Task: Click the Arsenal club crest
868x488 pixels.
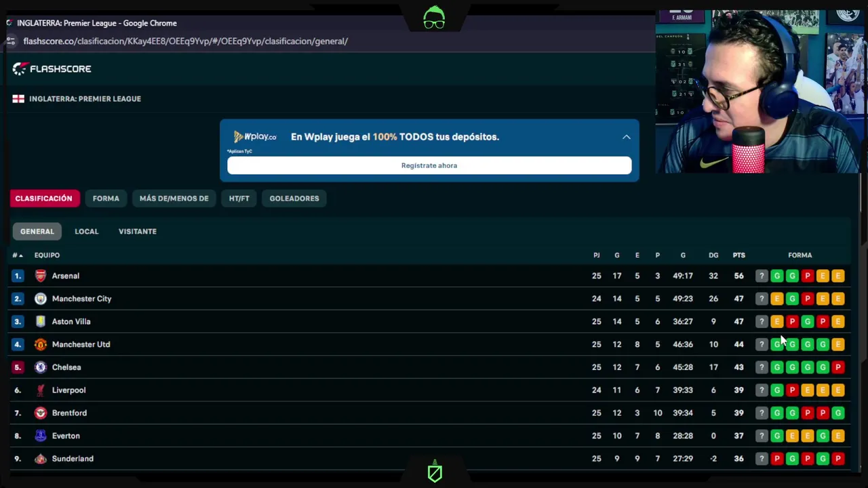Action: [x=41, y=276]
